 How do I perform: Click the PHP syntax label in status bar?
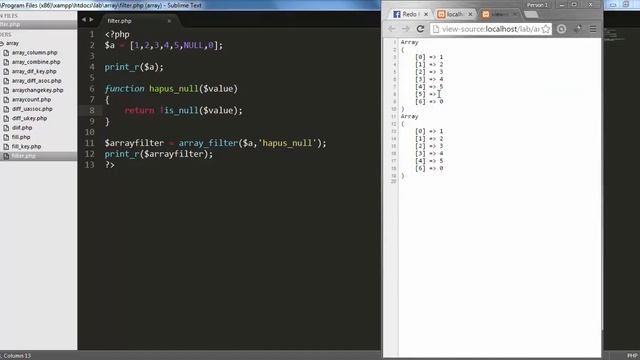pos(632,356)
